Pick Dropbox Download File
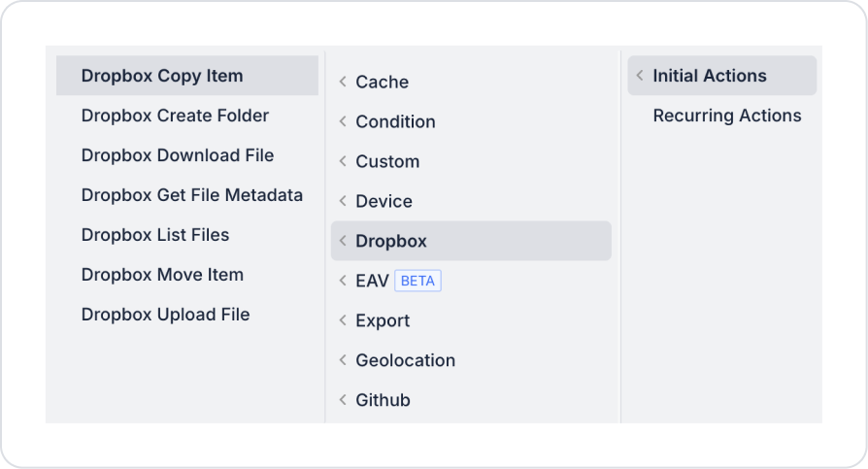This screenshot has height=469, width=868. pyautogui.click(x=187, y=155)
